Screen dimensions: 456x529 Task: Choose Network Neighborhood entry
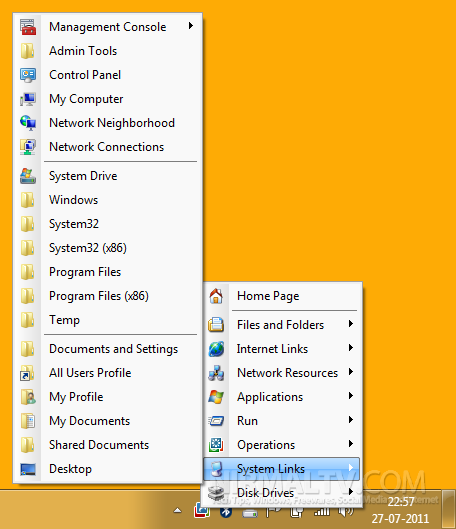[108, 123]
